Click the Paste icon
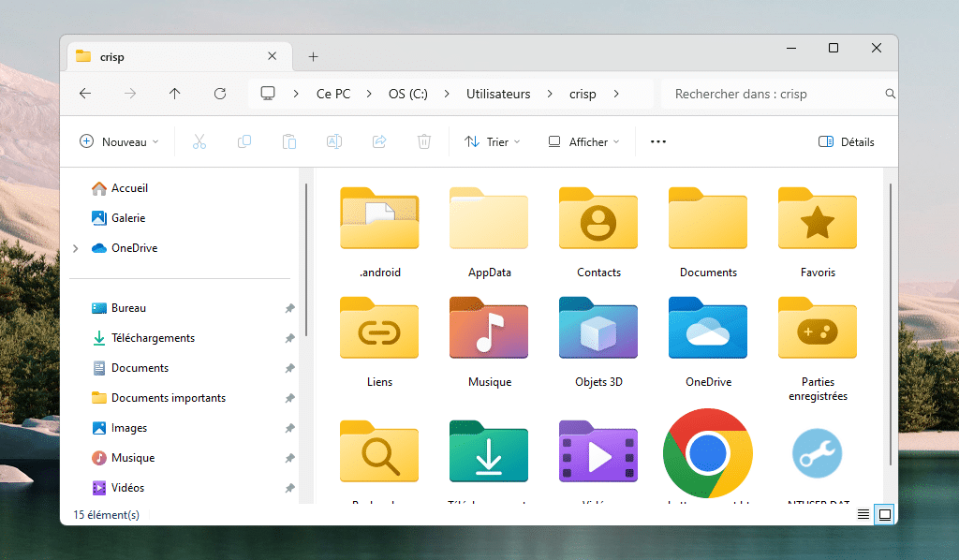This screenshot has height=560, width=959. pos(288,141)
